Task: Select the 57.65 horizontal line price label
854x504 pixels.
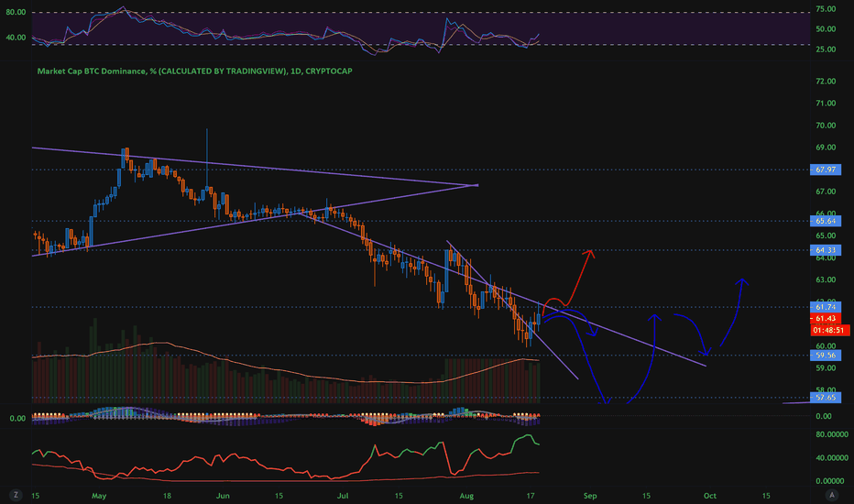Action: 826,397
